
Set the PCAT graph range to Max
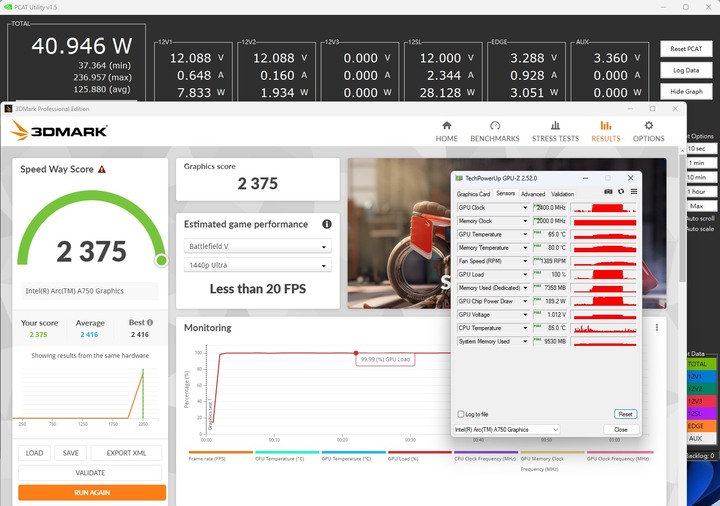click(700, 206)
